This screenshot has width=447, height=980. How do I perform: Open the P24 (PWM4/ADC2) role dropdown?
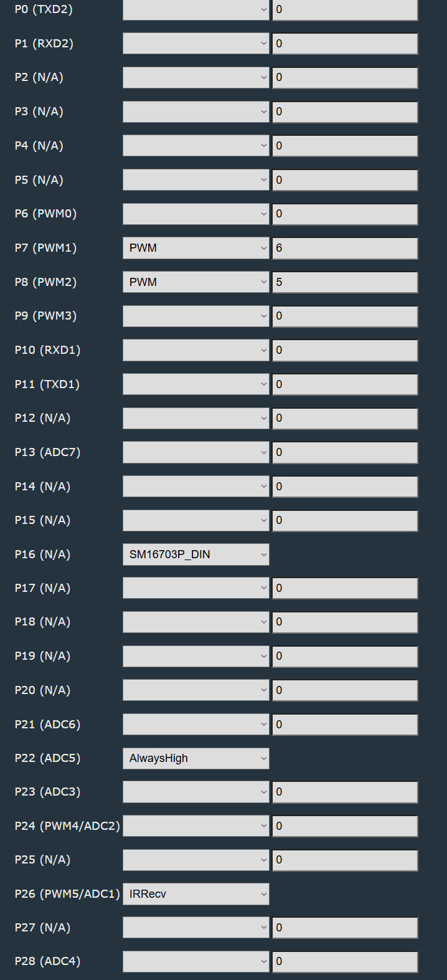195,826
